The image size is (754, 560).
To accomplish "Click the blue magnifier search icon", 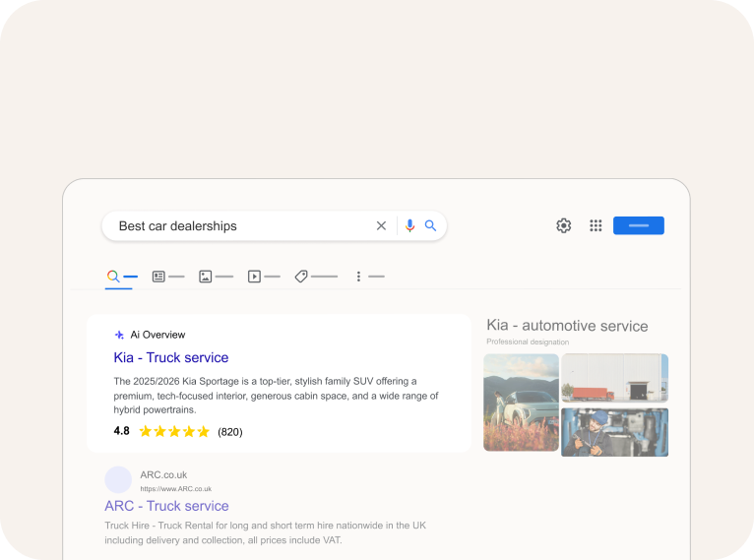I will (x=430, y=225).
